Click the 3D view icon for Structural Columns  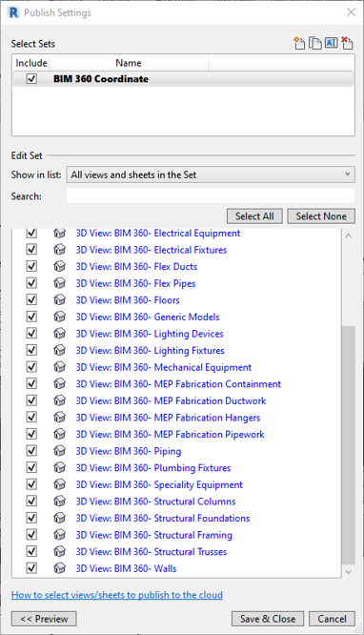pos(59,502)
